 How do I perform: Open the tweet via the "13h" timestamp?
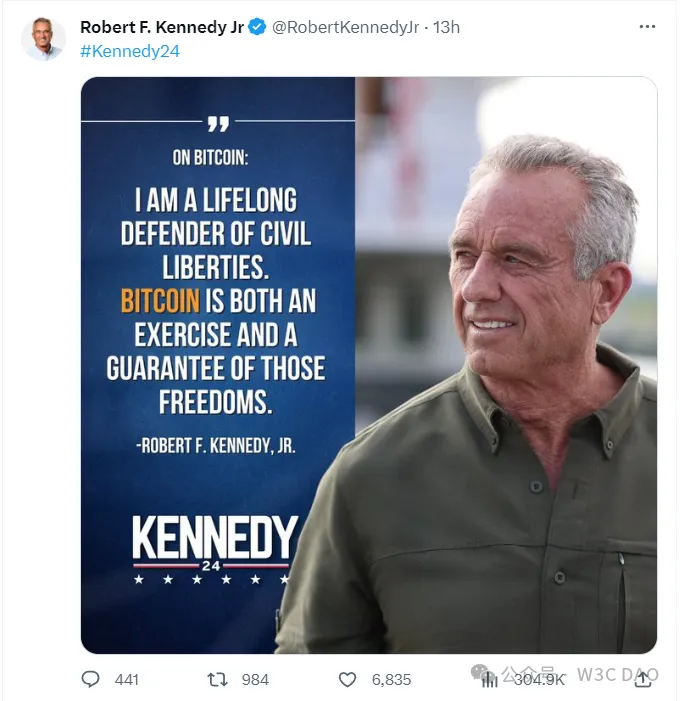(x=446, y=27)
